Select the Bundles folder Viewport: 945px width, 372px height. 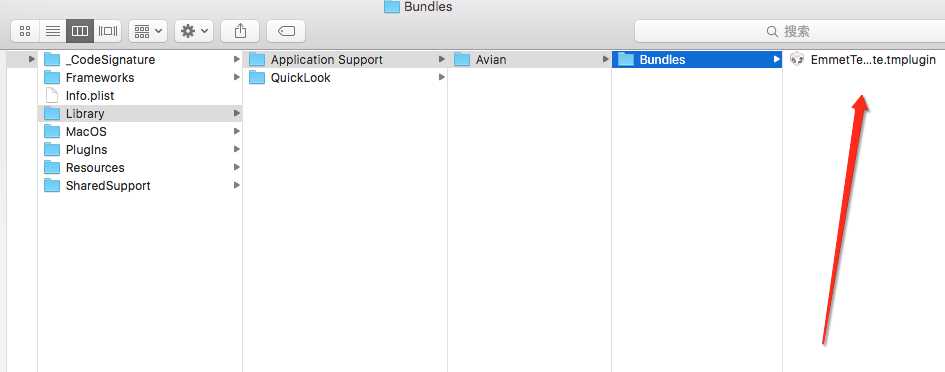(x=697, y=60)
